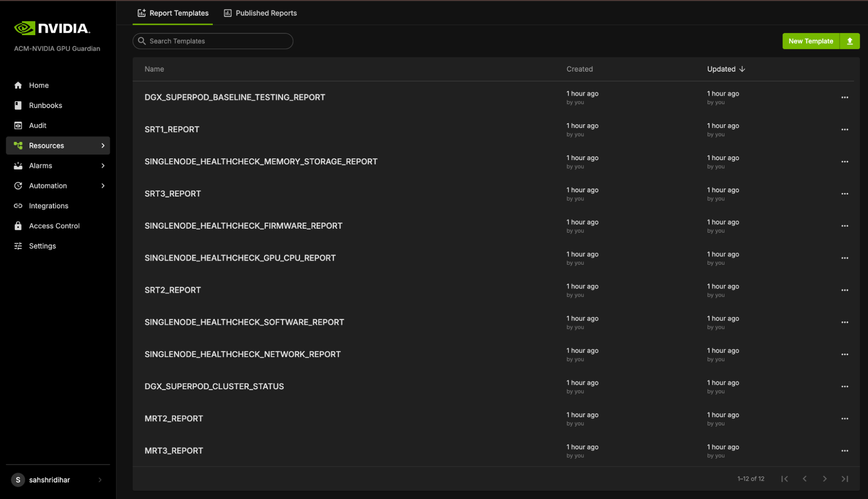Open the Audit section
868x499 pixels.
click(x=37, y=125)
